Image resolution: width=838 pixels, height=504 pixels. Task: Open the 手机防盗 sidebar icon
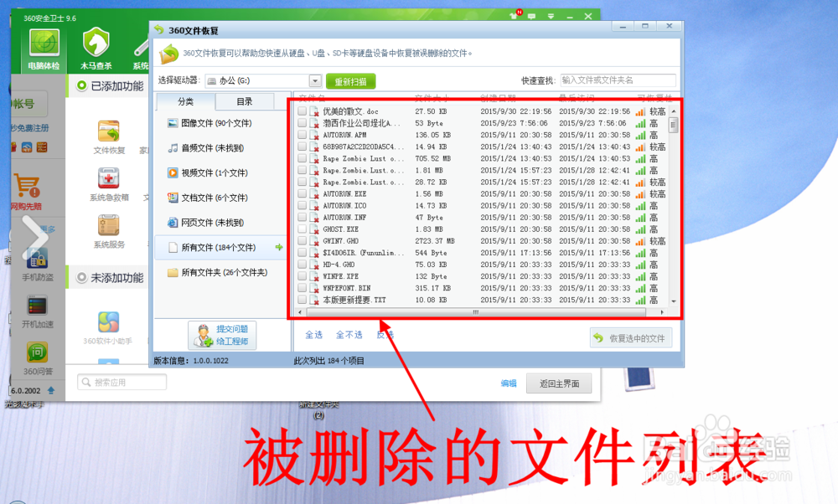pos(38,265)
